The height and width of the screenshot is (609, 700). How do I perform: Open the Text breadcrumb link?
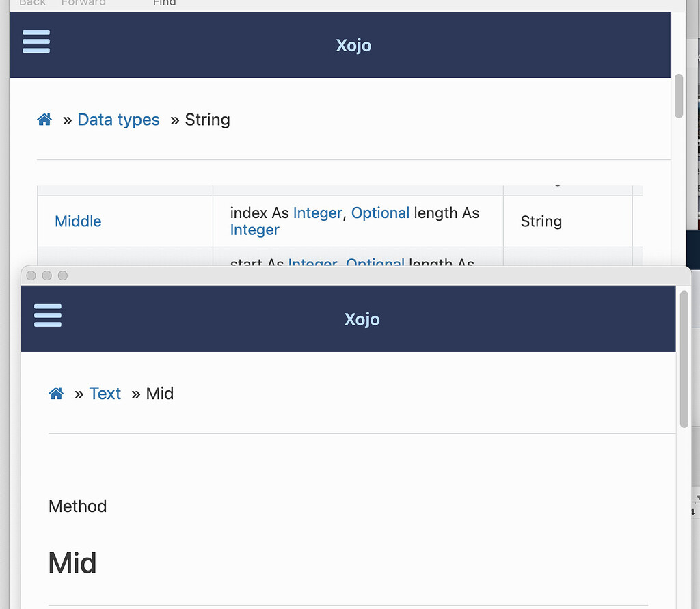coord(105,393)
